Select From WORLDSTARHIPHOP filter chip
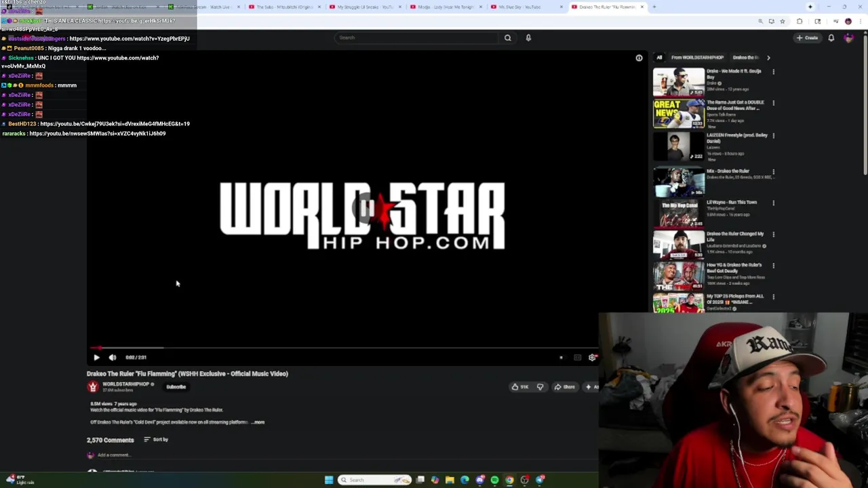This screenshot has width=868, height=488. point(697,58)
